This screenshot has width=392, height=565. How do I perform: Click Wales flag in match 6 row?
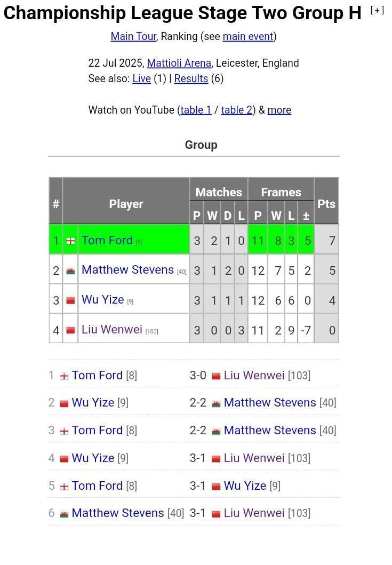pos(64,514)
